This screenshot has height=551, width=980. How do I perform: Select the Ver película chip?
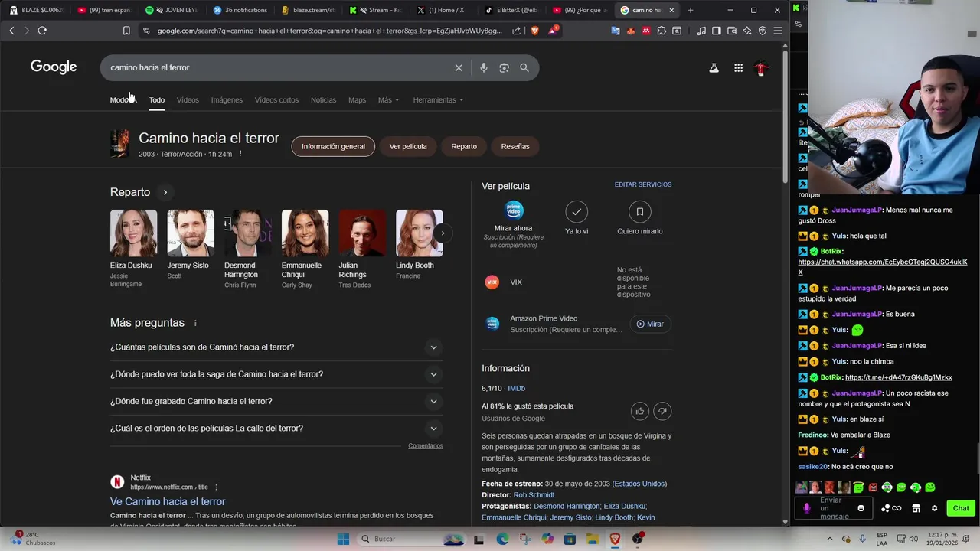pos(408,146)
